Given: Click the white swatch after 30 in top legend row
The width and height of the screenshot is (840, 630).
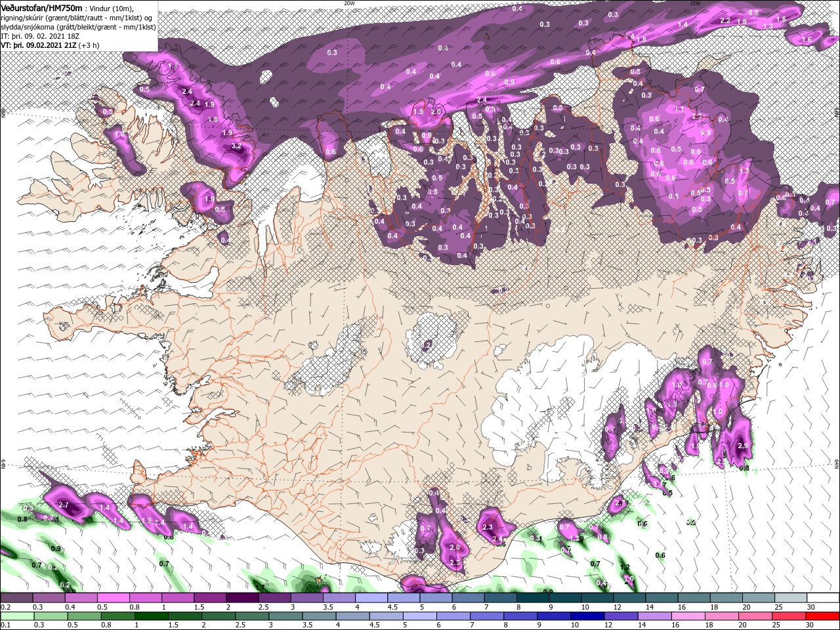Looking at the screenshot, I should [x=823, y=598].
